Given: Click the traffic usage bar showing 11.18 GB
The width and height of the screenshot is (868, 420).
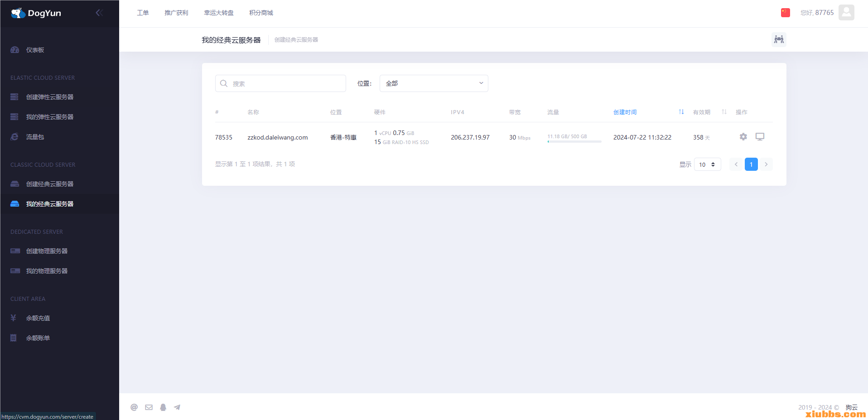Looking at the screenshot, I should [574, 141].
